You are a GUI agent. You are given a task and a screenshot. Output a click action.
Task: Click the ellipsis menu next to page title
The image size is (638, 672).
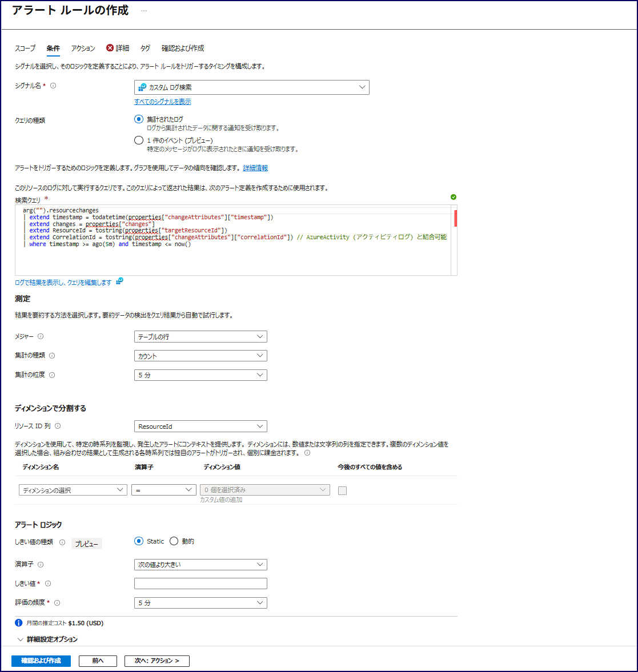144,11
